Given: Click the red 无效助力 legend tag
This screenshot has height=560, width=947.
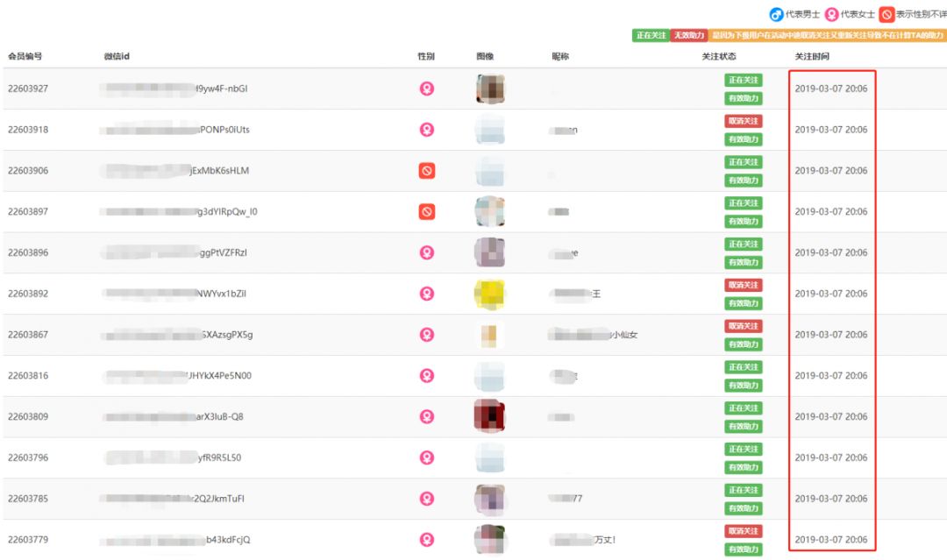Looking at the screenshot, I should click(689, 36).
